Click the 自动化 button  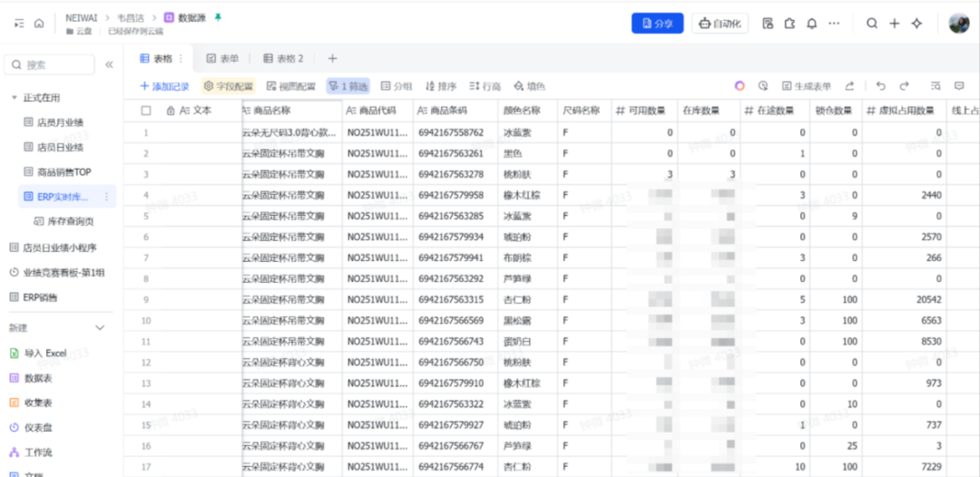tap(720, 24)
